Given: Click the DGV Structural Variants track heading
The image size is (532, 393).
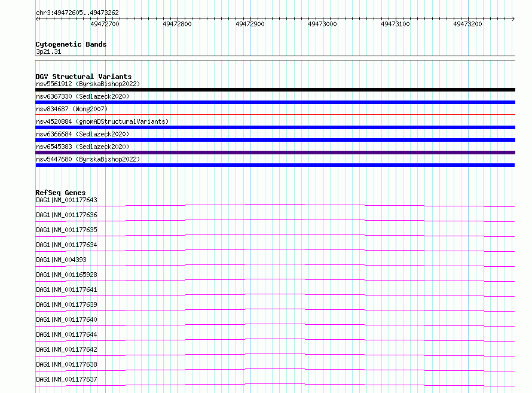Looking at the screenshot, I should pos(84,77).
